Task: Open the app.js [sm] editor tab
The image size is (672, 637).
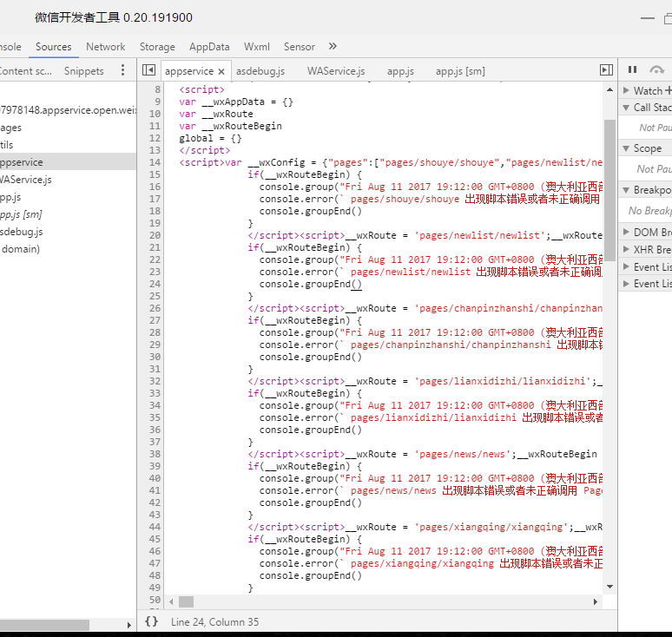Action: click(x=460, y=71)
